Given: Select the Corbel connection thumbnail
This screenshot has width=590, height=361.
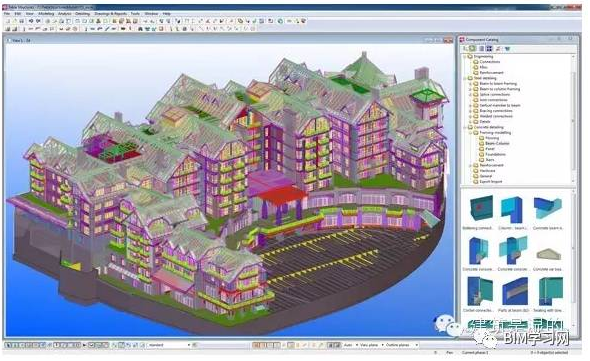Looking at the screenshot, I should pos(479,291).
